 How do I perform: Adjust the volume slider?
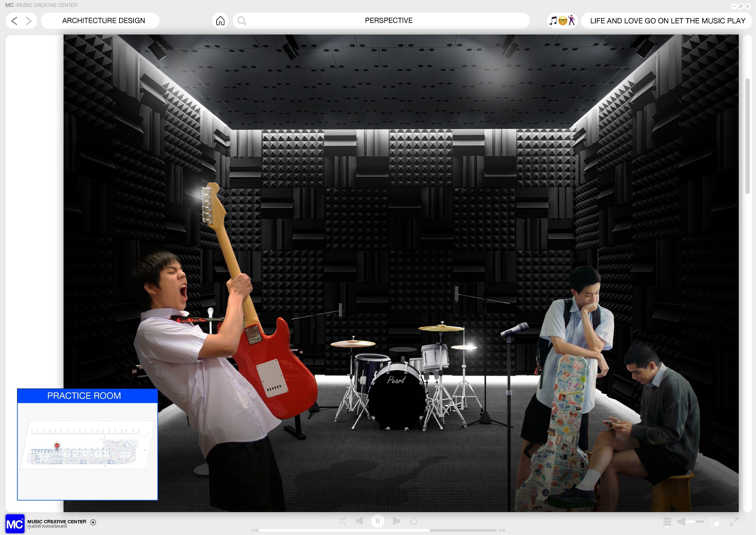click(695, 521)
